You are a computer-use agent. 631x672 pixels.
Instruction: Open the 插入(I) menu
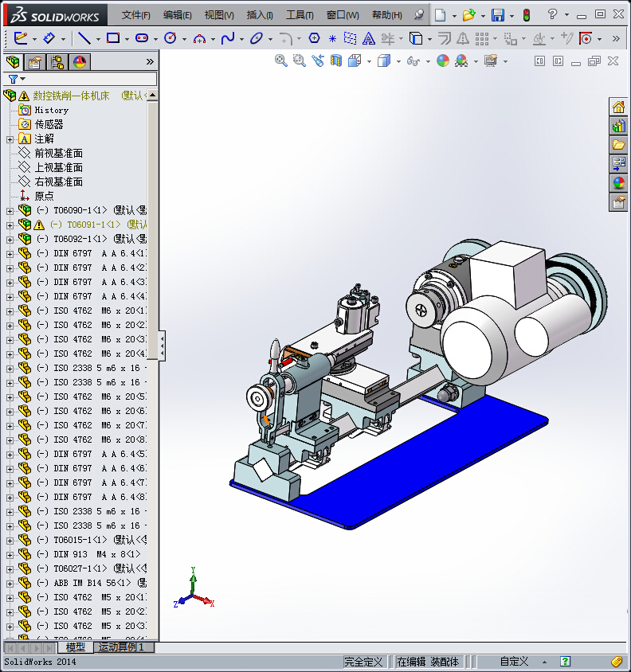(260, 15)
